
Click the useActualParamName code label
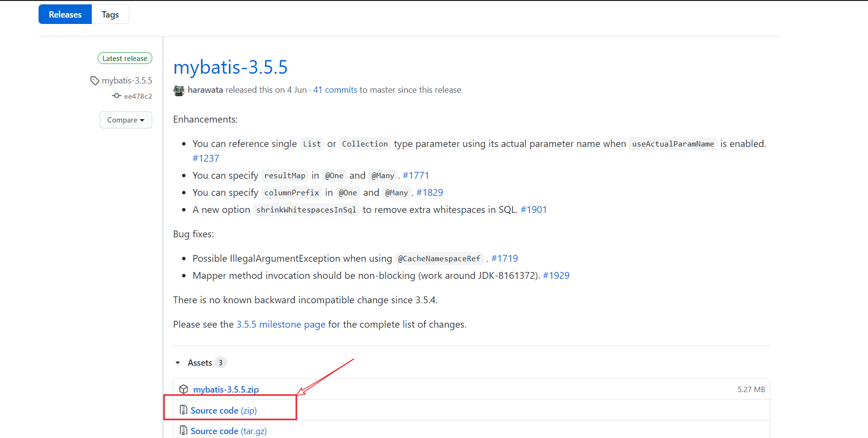click(673, 144)
